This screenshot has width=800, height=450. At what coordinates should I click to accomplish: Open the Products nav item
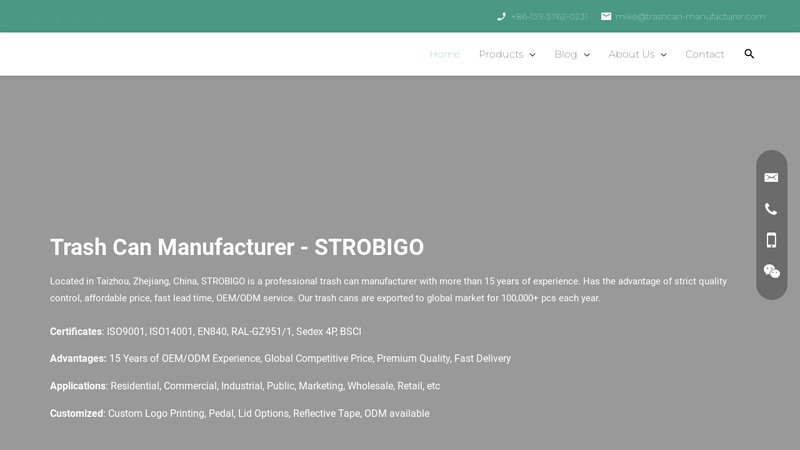(x=501, y=54)
